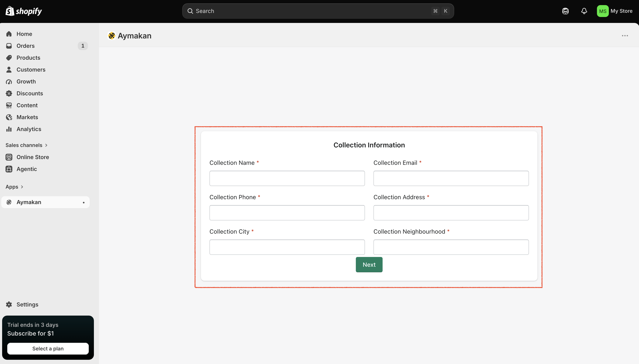Click the Collection Neighbourhood input field
The image size is (639, 364).
pyautogui.click(x=451, y=247)
